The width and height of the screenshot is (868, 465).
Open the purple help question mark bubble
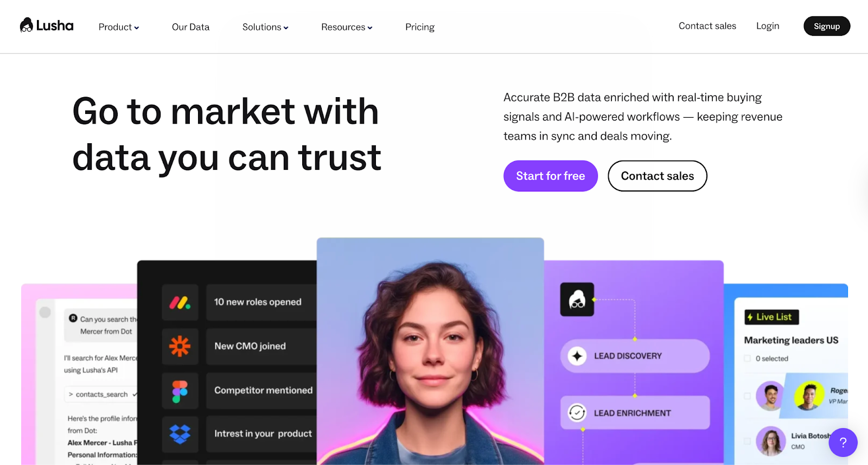[843, 442]
